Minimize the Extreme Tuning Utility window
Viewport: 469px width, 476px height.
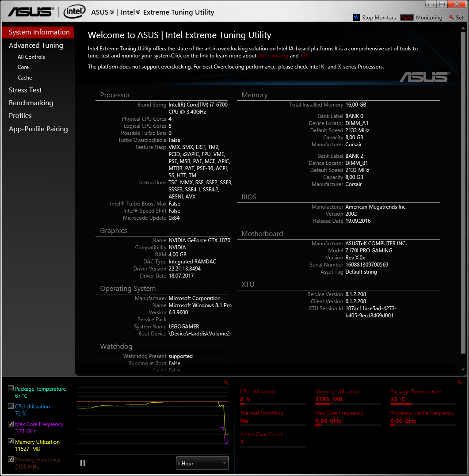[x=431, y=4]
